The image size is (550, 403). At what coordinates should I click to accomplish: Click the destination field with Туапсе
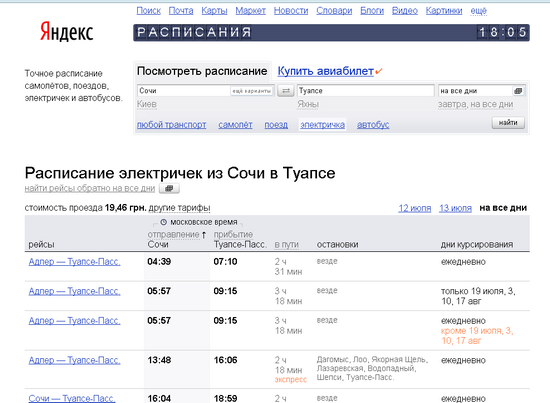365,91
